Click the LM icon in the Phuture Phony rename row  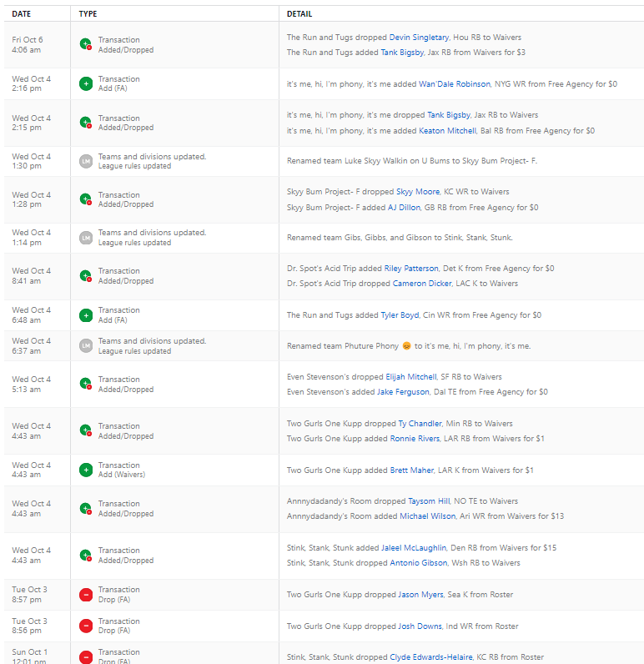(85, 346)
